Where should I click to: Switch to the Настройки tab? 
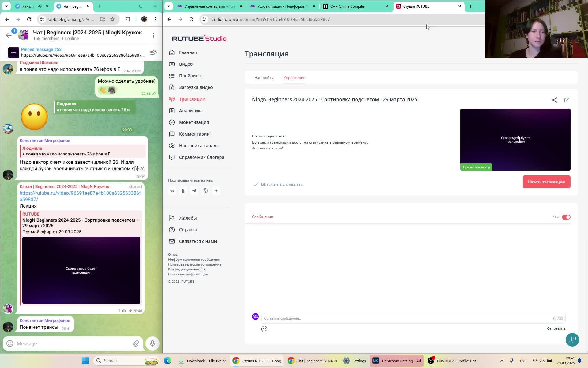pyautogui.click(x=264, y=78)
